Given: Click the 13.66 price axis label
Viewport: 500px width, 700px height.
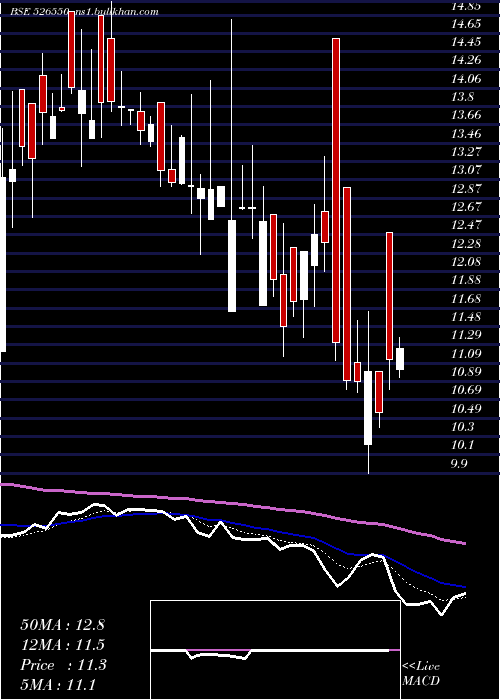Looking at the screenshot, I should tap(466, 115).
